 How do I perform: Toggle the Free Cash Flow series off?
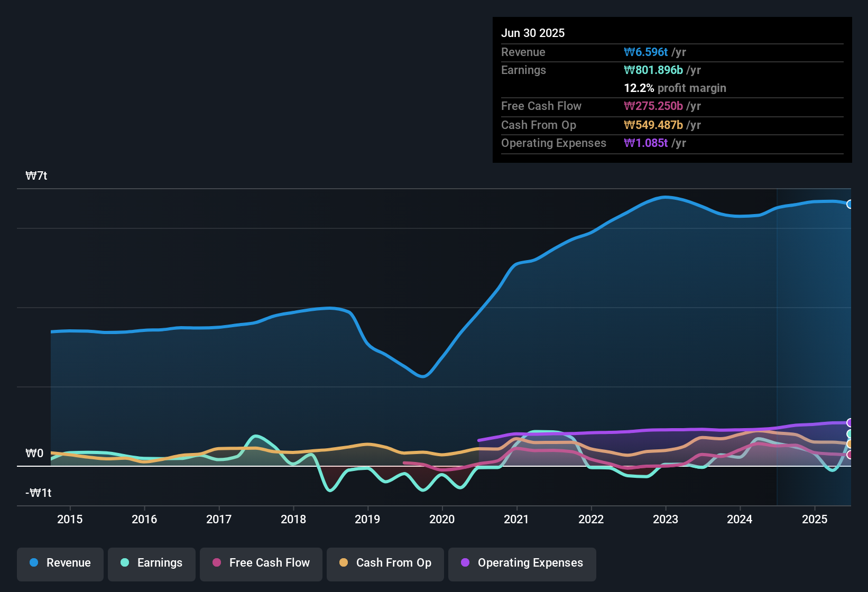tap(261, 563)
